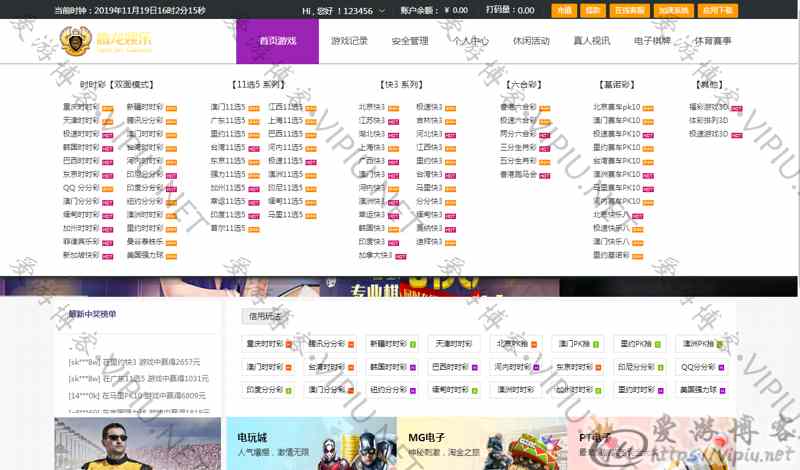
Task: Go to 安全管理 in the navigation bar
Action: (410, 41)
